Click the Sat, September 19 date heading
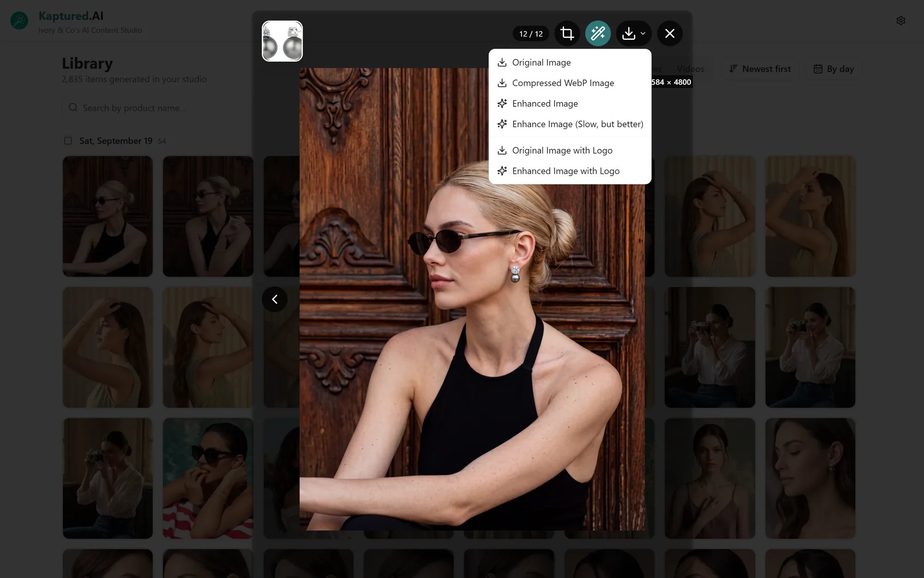Viewport: 924px width, 578px height. tap(116, 141)
